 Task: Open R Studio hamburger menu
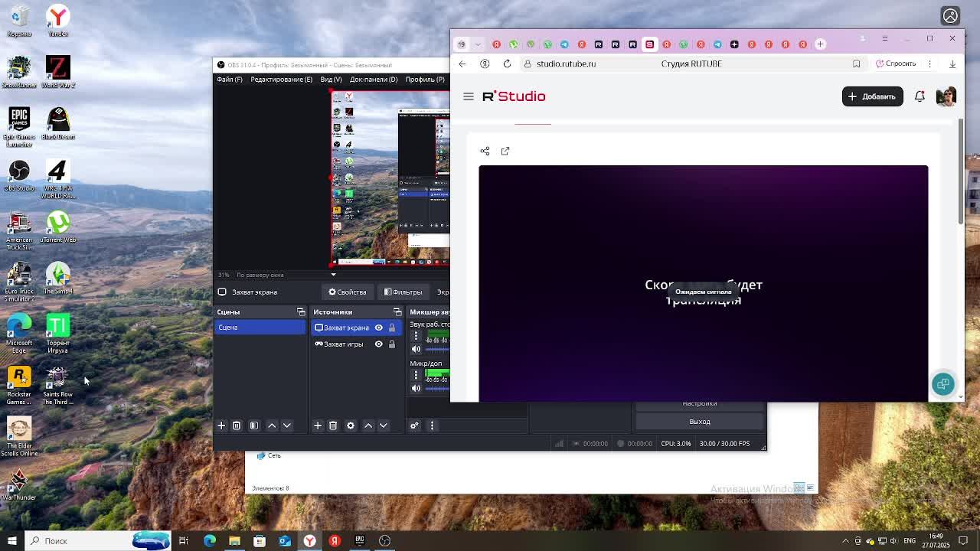coord(469,96)
